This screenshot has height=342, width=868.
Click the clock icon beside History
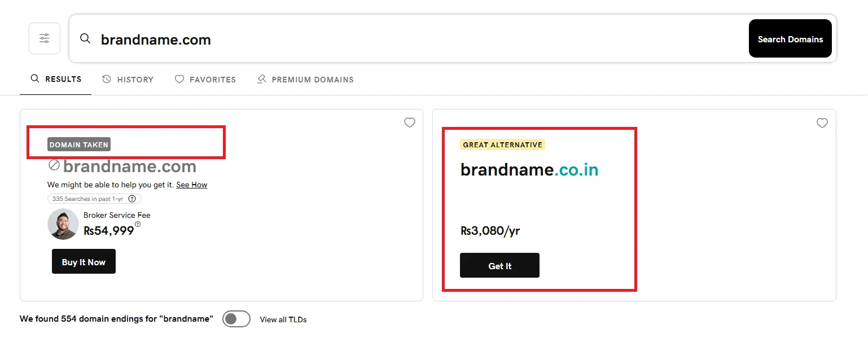pyautogui.click(x=107, y=80)
